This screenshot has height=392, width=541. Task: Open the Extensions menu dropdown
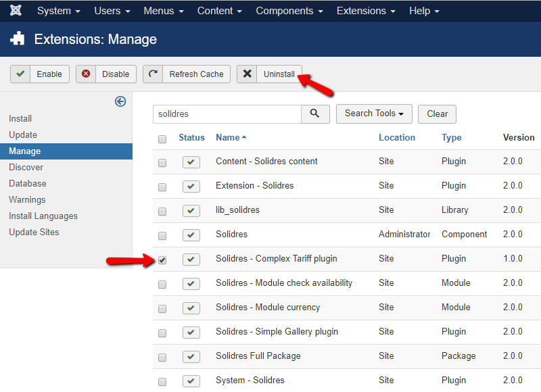click(366, 11)
